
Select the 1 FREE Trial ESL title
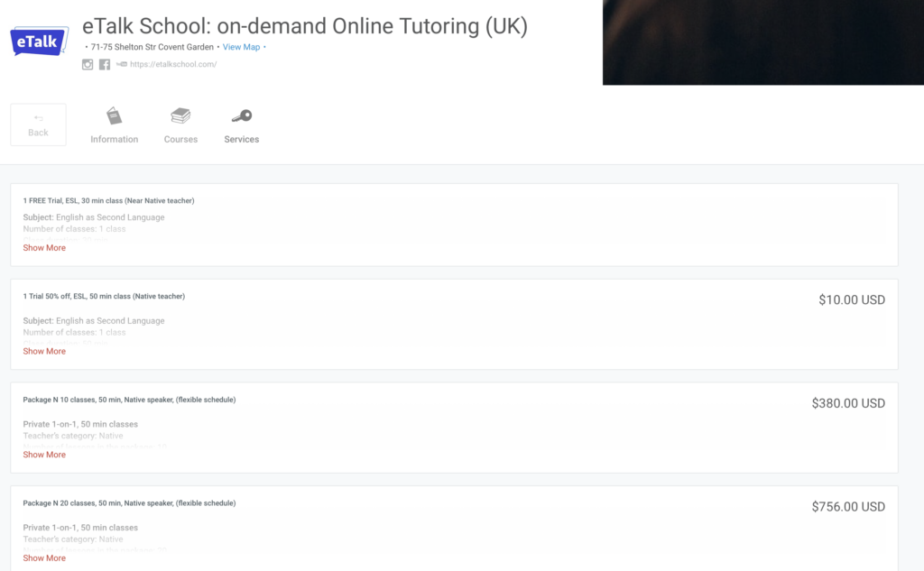point(108,201)
